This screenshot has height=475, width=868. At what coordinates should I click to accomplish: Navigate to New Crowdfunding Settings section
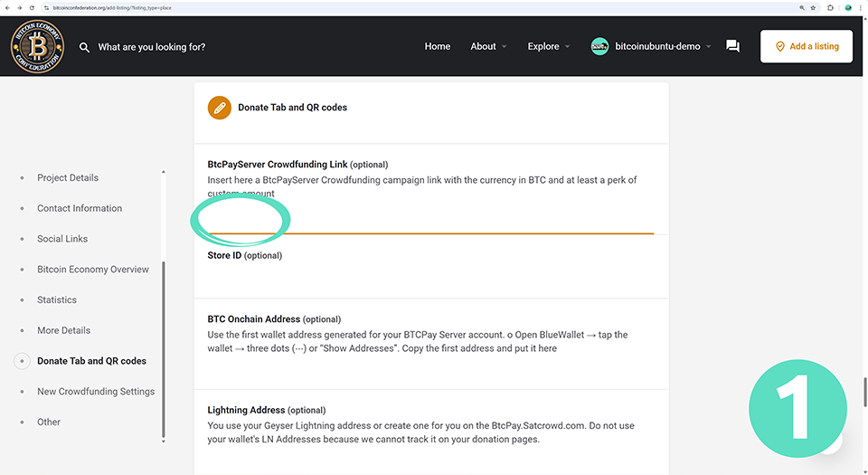(x=96, y=392)
